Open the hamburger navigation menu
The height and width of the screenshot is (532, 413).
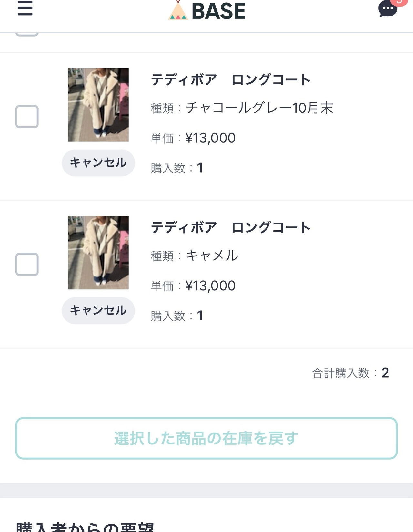pos(25,8)
